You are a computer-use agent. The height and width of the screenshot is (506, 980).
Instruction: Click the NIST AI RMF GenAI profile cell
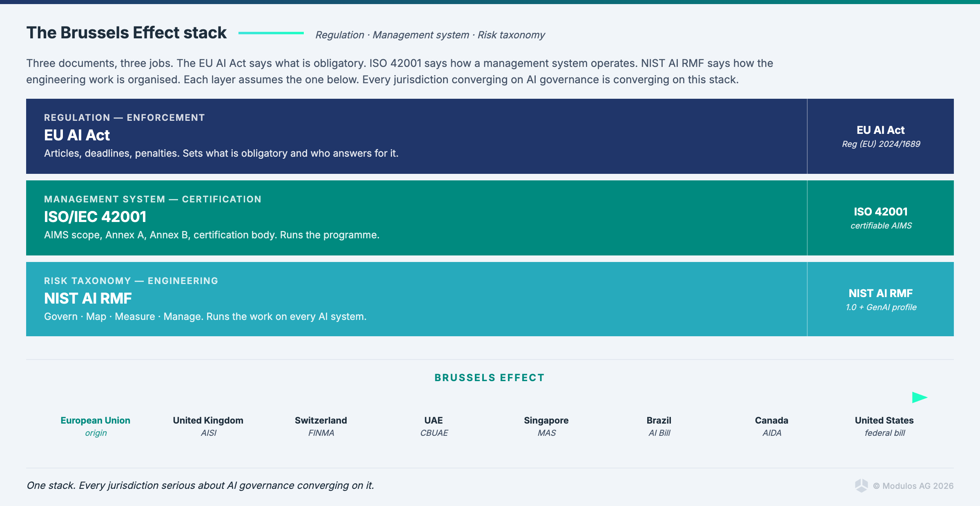(x=880, y=300)
